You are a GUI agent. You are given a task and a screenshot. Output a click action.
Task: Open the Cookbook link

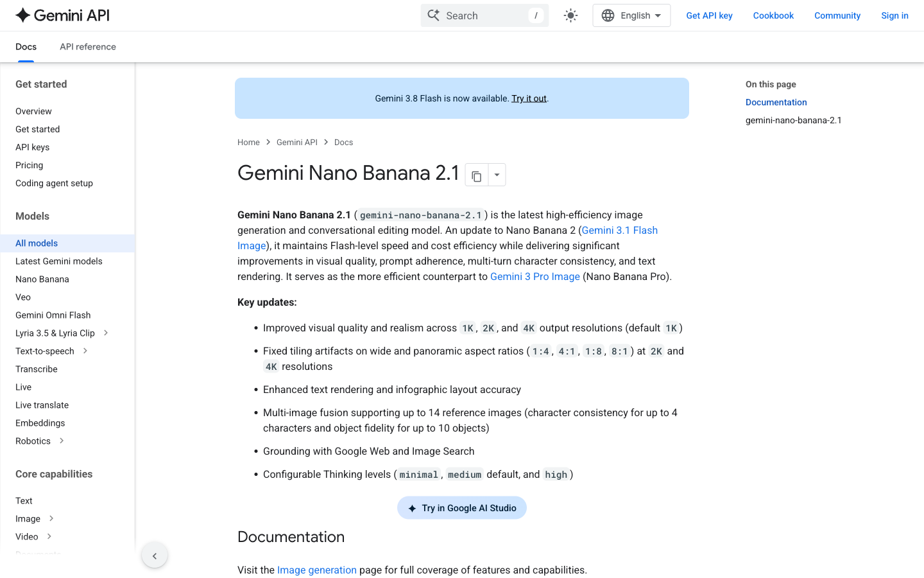[x=773, y=15]
